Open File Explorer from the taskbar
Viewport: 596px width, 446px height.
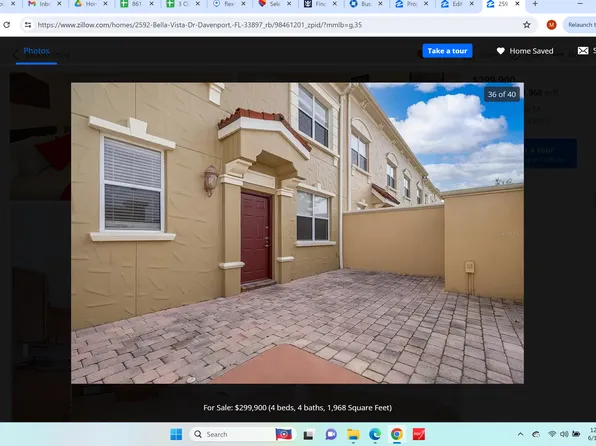pyautogui.click(x=353, y=434)
